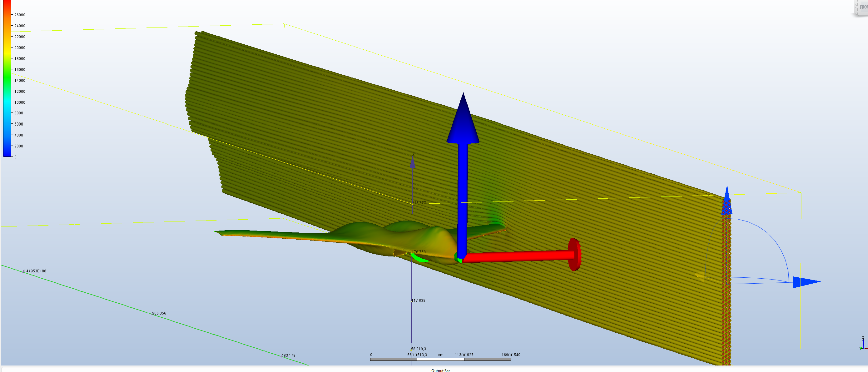This screenshot has height=372, width=868.
Task: Click the faded yellow arrow left of seed points
Action: tap(700, 276)
